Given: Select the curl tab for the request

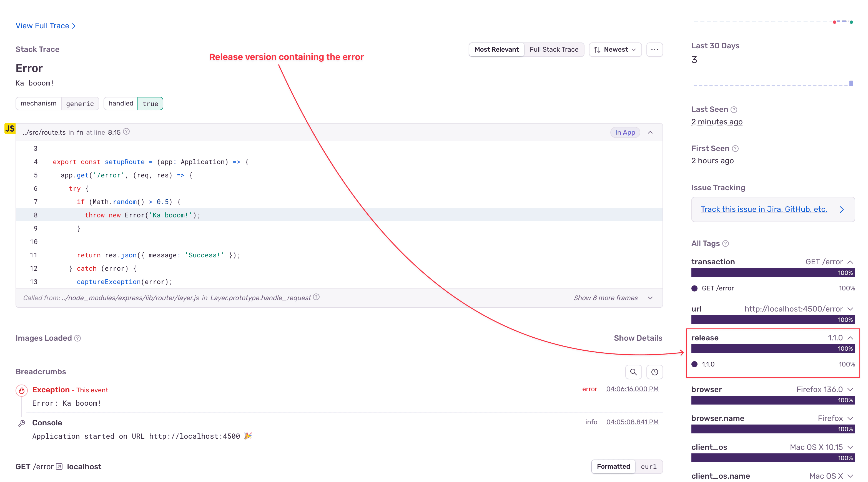Looking at the screenshot, I should (x=648, y=466).
